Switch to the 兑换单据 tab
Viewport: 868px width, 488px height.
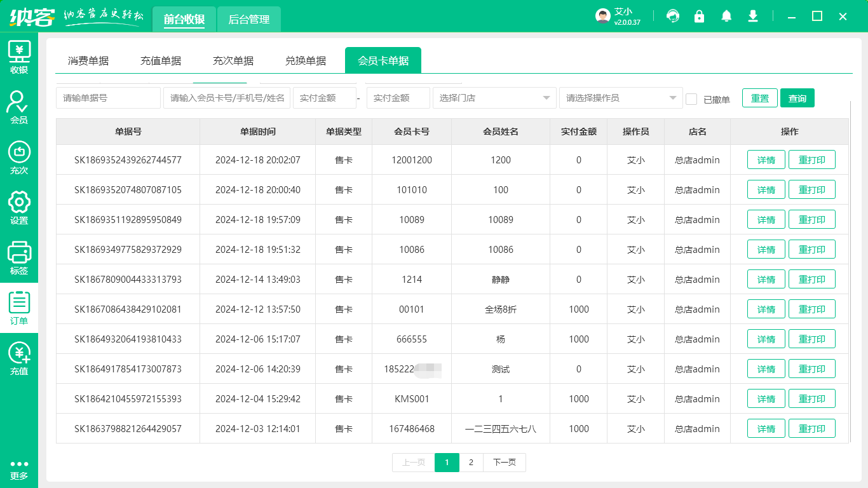click(307, 60)
